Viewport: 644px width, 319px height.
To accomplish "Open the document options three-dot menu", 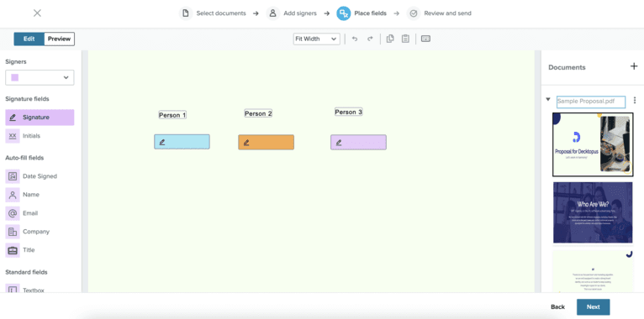I will pos(635,101).
